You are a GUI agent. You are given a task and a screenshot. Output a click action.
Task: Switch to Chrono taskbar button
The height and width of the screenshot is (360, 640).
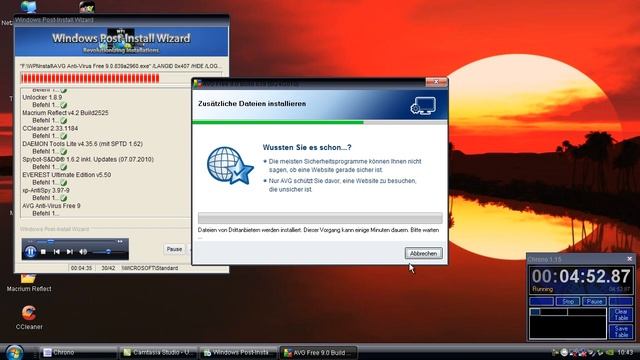coord(78,352)
